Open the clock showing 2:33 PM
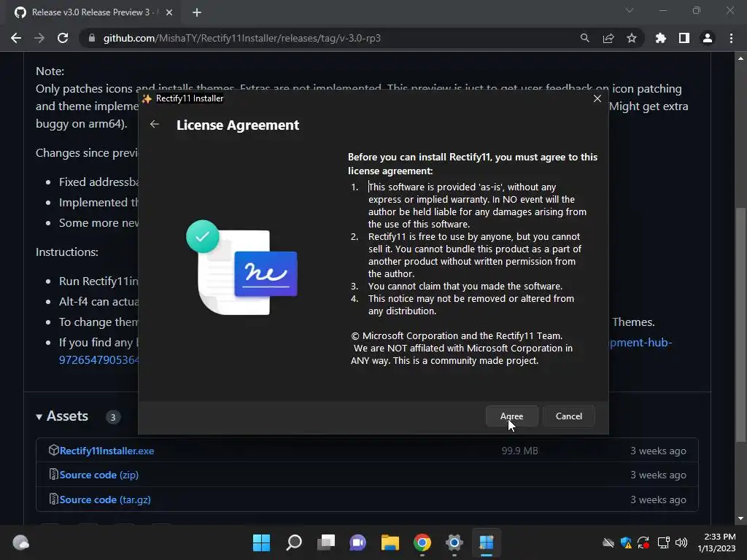 pyautogui.click(x=716, y=542)
